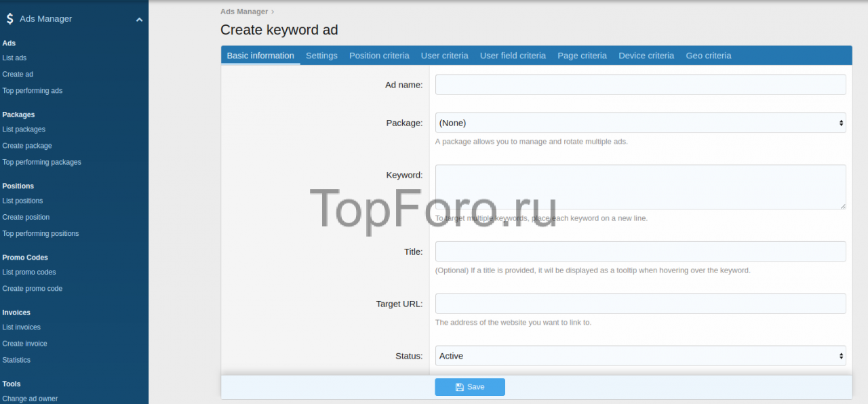The height and width of the screenshot is (404, 868).
Task: Go to Create promo code
Action: coord(32,289)
